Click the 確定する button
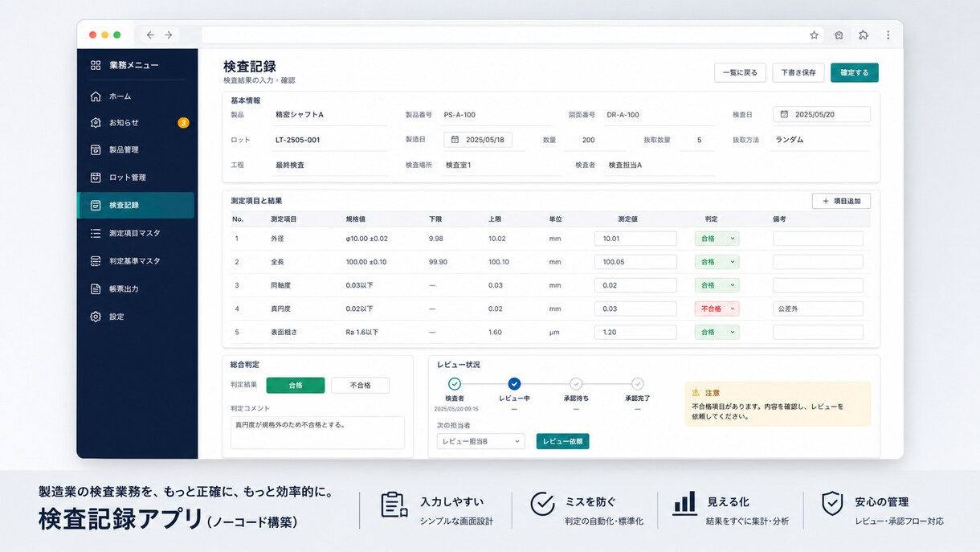 pyautogui.click(x=855, y=72)
